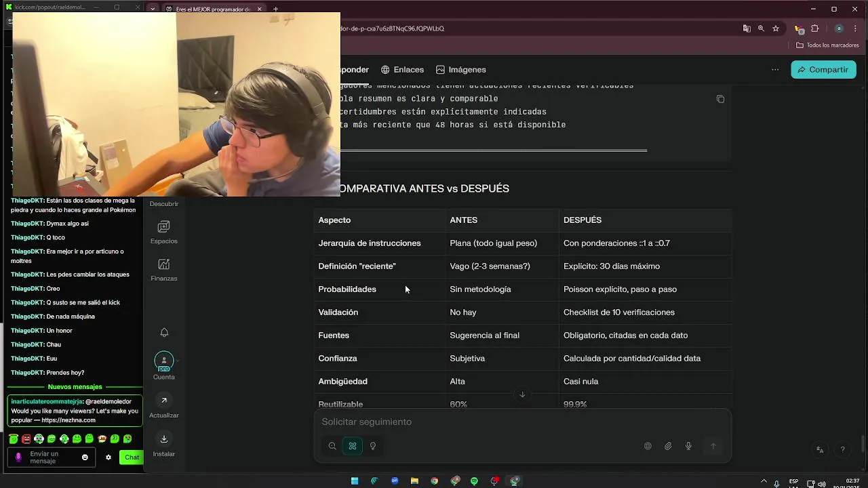Open the Windows Start button
This screenshot has height=488, width=868.
[x=354, y=481]
